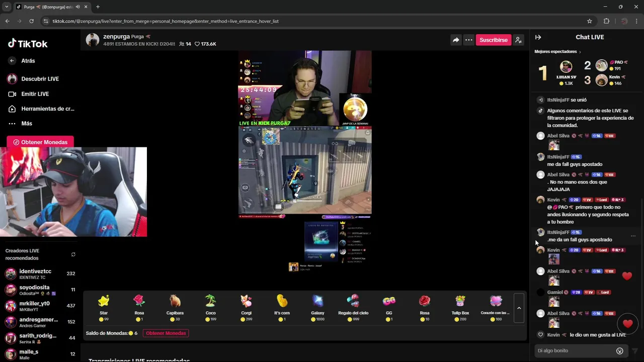Click the chat input Di algo bonito
644x362 pixels.
(575, 350)
